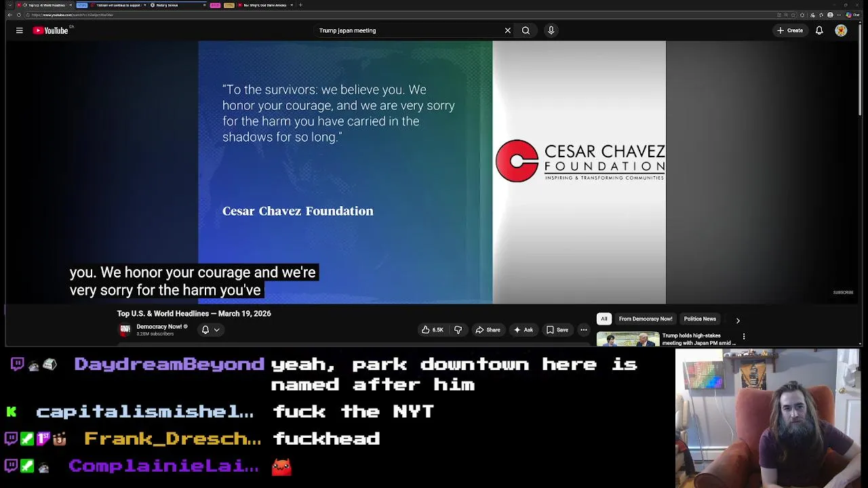Click the closed caption text overlay
Viewport: 868px width, 488px height.
pyautogui.click(x=193, y=281)
